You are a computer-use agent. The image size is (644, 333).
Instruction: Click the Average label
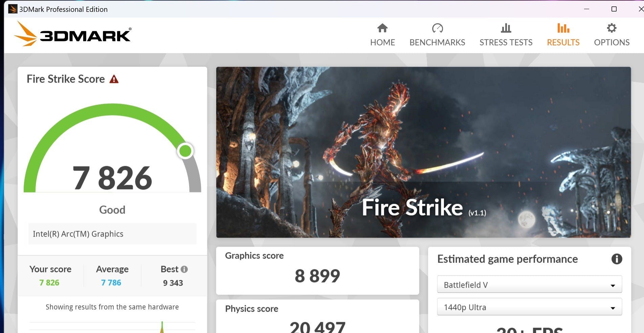point(112,269)
